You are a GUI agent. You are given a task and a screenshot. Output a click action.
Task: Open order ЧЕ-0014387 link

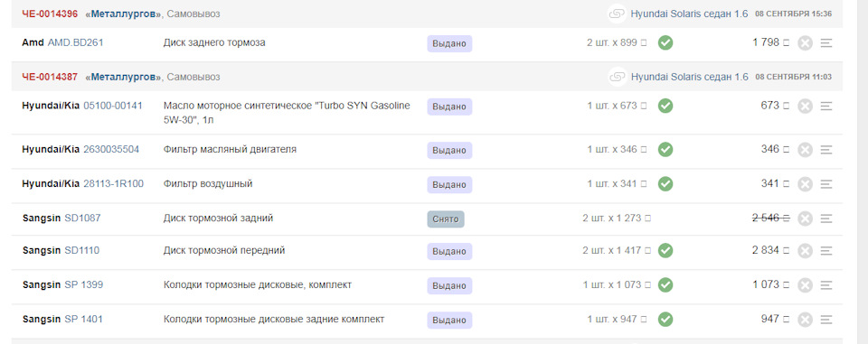pos(50,77)
